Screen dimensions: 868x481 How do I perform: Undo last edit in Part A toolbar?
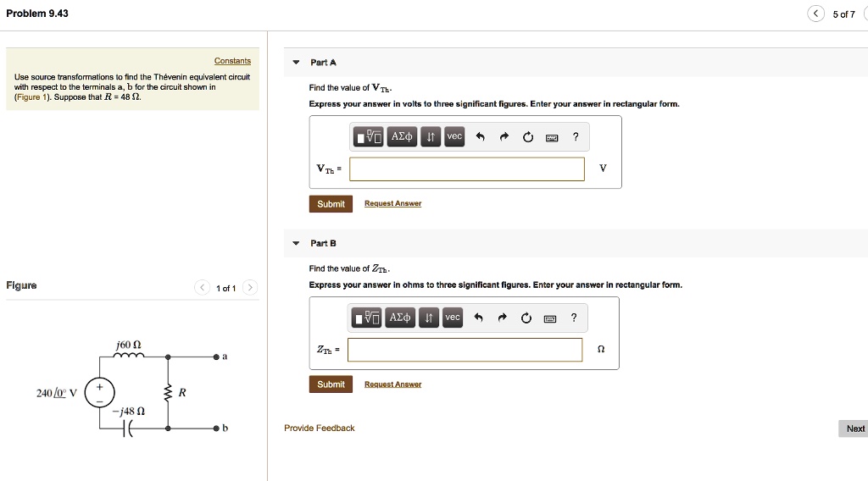[480, 137]
